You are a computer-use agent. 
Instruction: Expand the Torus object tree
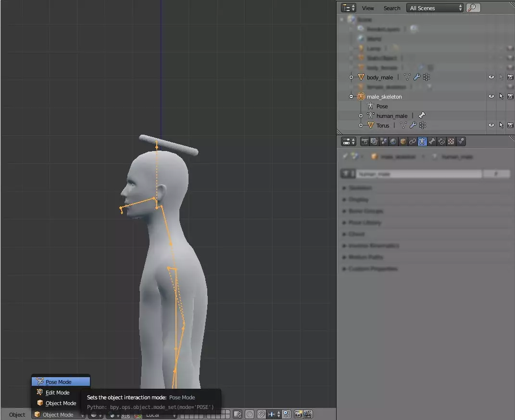[361, 126]
